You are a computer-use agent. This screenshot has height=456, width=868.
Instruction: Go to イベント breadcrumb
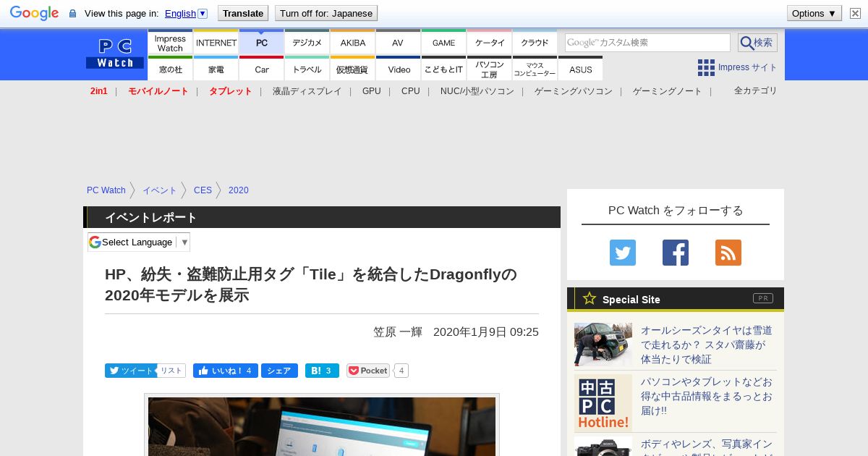point(160,190)
